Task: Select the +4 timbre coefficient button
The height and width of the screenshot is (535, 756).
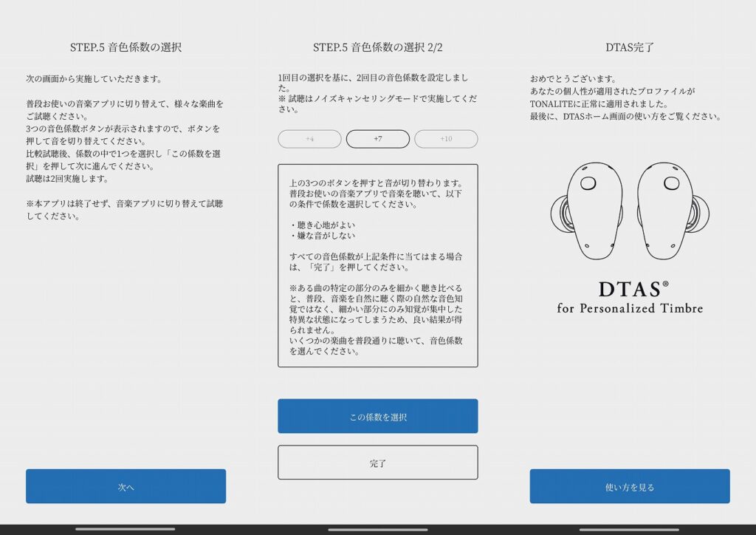Action: [309, 139]
